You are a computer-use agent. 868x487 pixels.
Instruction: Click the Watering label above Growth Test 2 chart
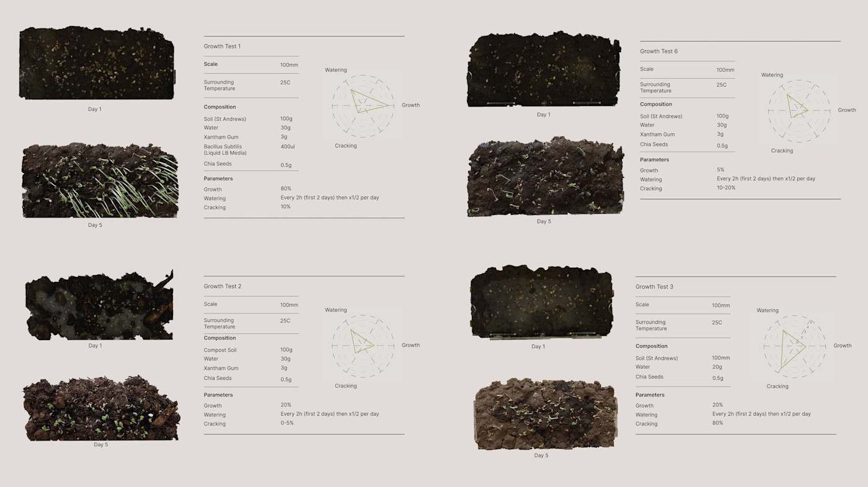[335, 309]
